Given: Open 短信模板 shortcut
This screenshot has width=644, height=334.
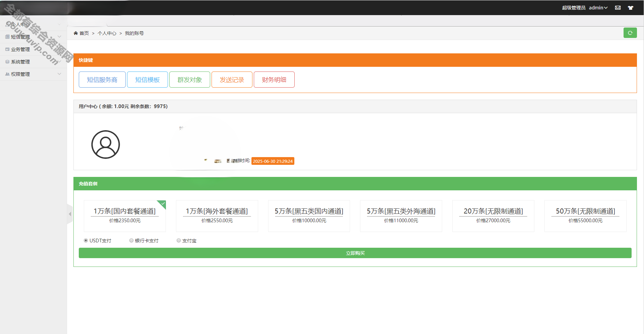Looking at the screenshot, I should [148, 80].
